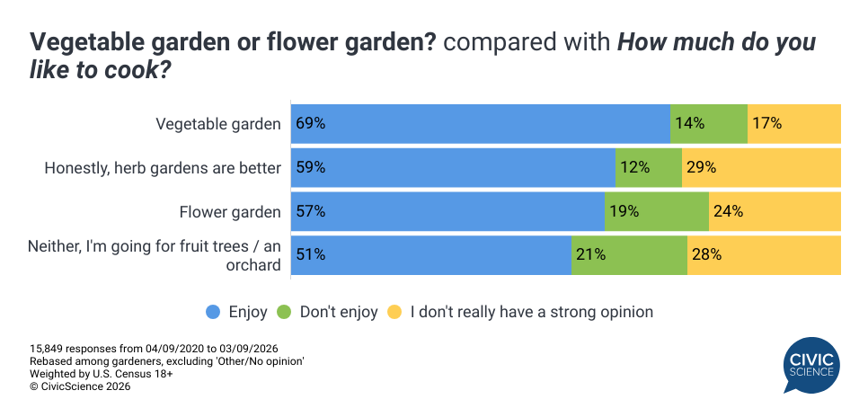
Task: Click the herb gardens 59% blue bar
Action: coord(453,168)
